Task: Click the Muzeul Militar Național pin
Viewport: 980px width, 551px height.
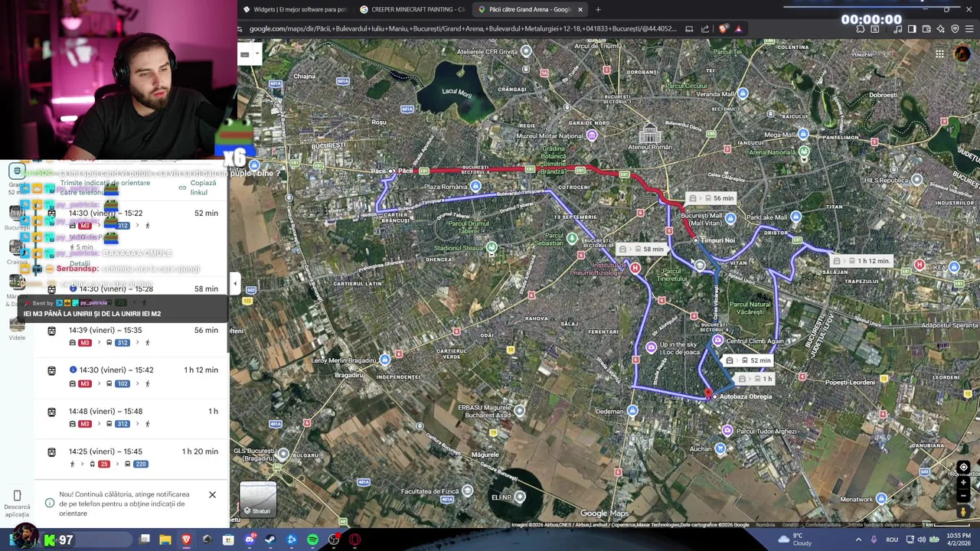Action: pos(592,135)
